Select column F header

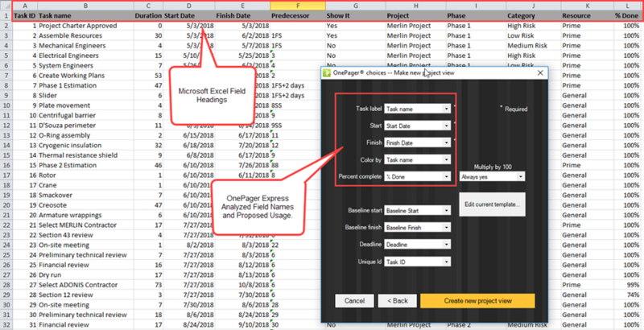pyautogui.click(x=298, y=6)
